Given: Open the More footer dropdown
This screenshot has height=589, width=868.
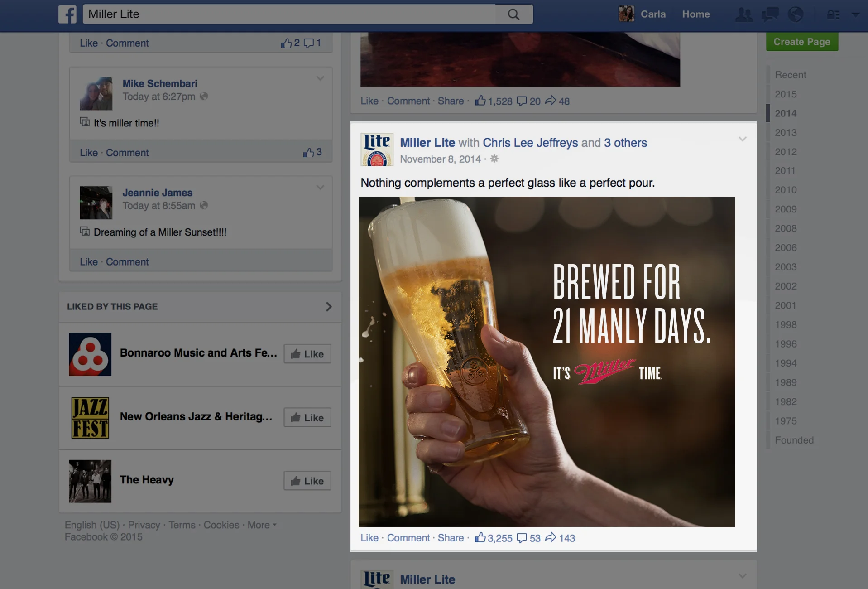Looking at the screenshot, I should pyautogui.click(x=262, y=525).
